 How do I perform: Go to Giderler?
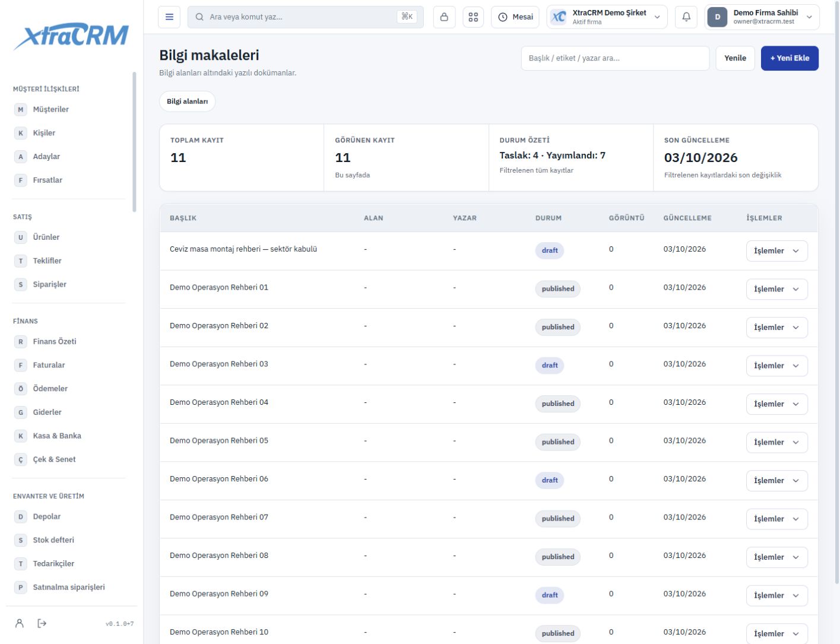69,412
